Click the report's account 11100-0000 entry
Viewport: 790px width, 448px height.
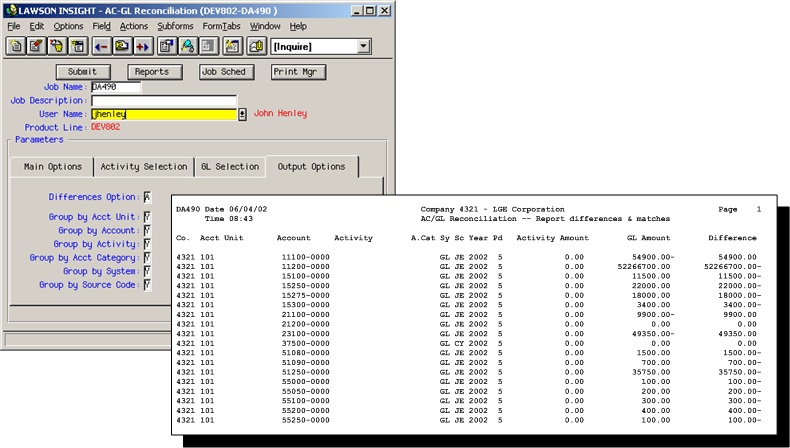(305, 257)
